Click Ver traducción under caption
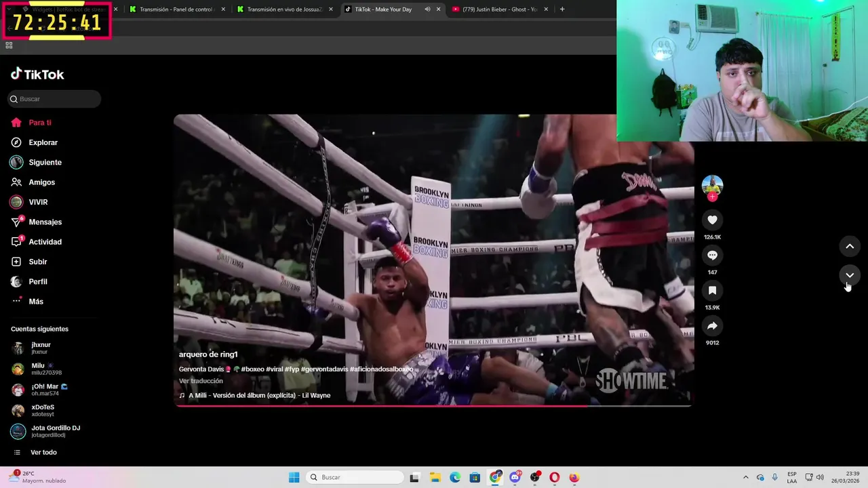This screenshot has width=868, height=488. point(201,381)
